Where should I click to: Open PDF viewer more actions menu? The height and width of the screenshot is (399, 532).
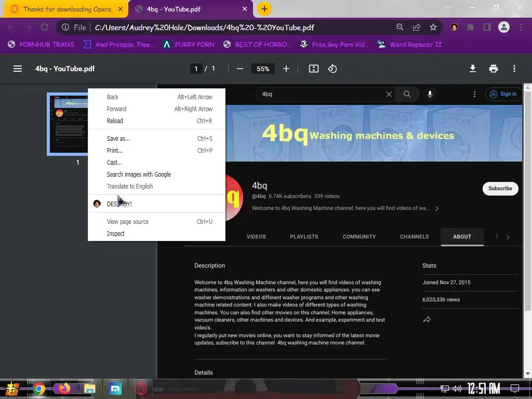(x=514, y=69)
